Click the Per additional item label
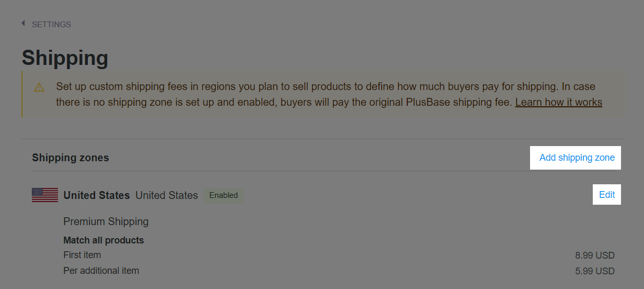644x289 pixels. tap(101, 271)
